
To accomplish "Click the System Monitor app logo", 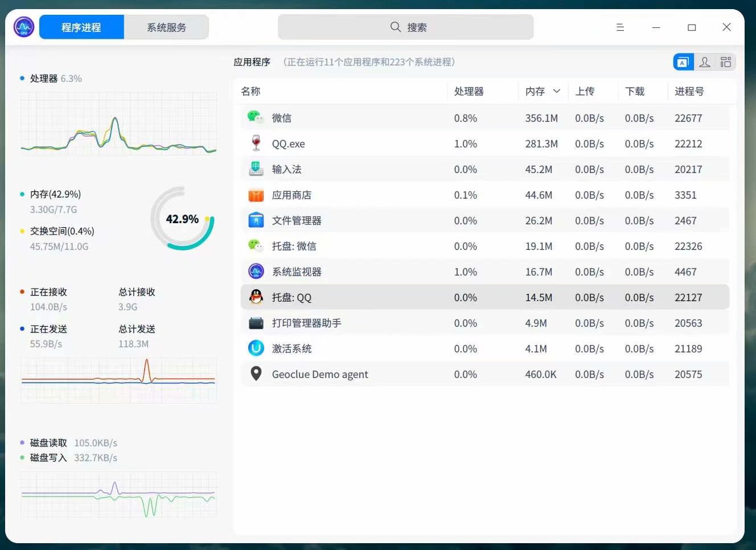I will (x=24, y=27).
